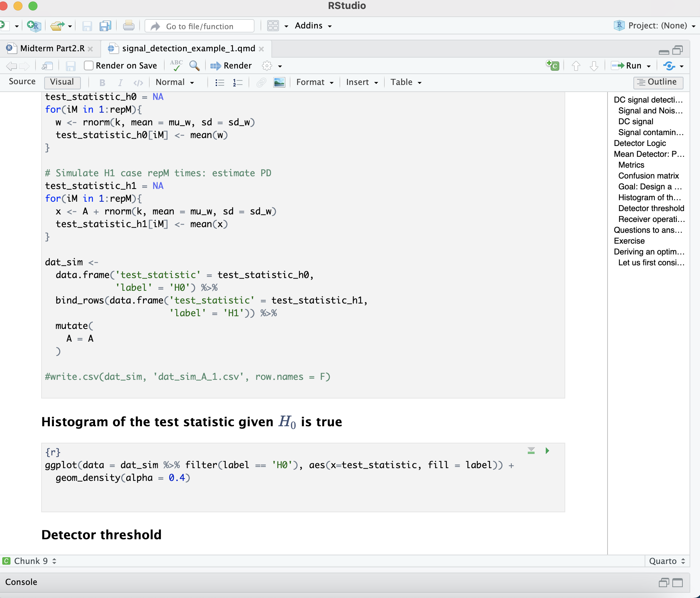Maximize the source editor pane
The width and height of the screenshot is (700, 598).
point(678,50)
